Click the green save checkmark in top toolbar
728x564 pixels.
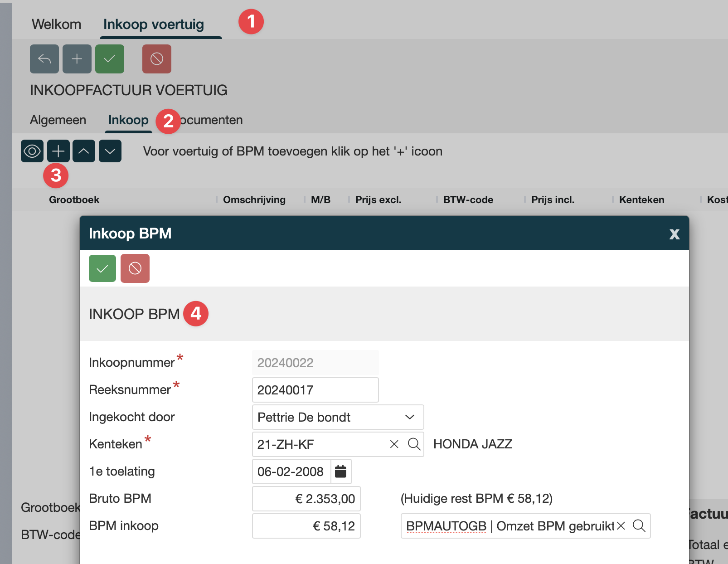point(110,59)
